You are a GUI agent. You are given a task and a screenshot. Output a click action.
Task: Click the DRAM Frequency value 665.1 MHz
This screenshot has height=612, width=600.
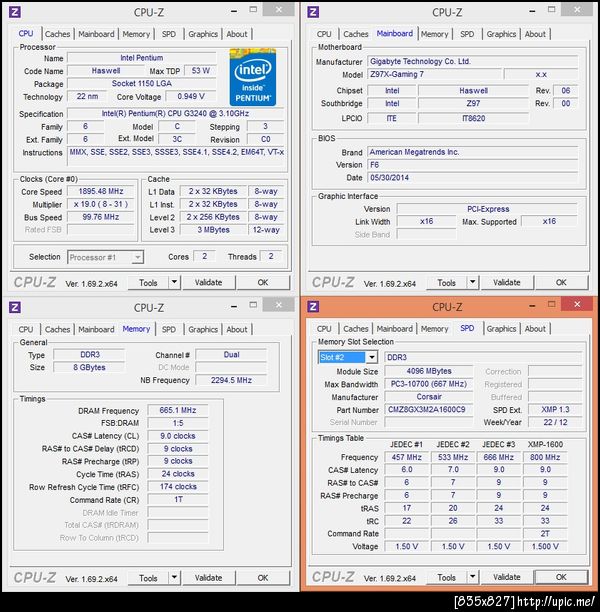click(178, 410)
